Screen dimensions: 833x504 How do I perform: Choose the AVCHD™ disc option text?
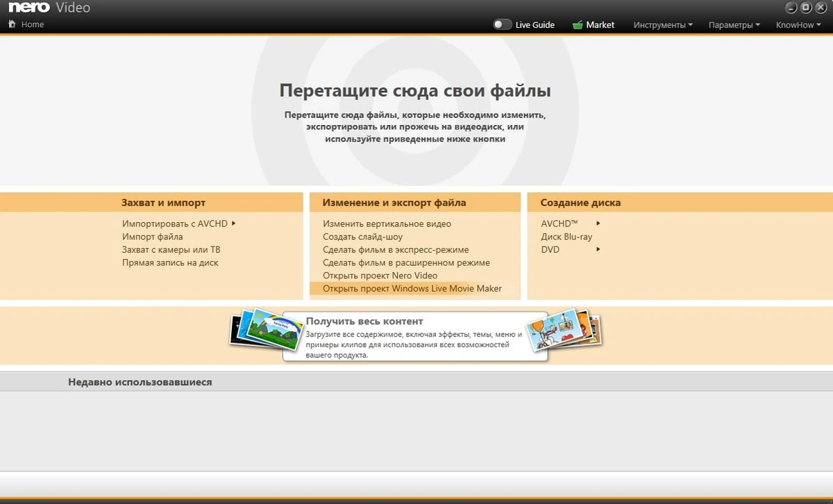pyautogui.click(x=559, y=224)
